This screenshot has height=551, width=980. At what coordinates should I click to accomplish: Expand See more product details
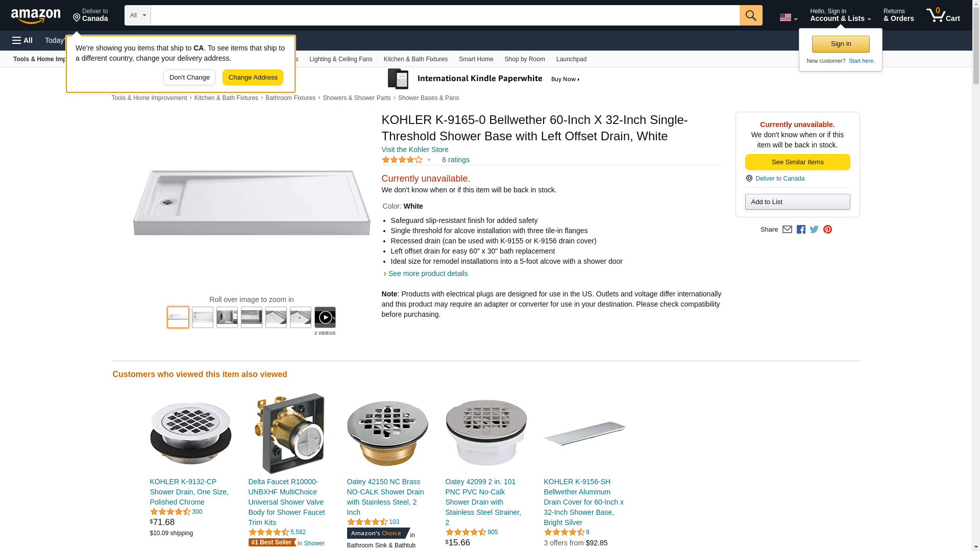(428, 273)
